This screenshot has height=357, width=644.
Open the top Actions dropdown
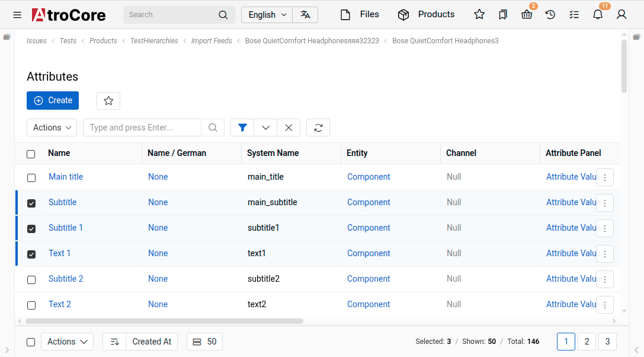click(52, 128)
